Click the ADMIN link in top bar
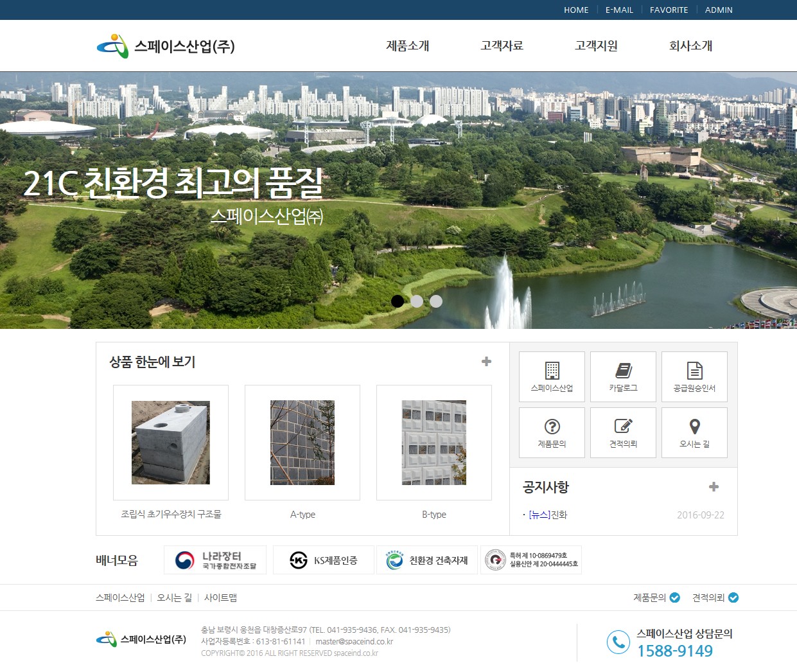 718,10
